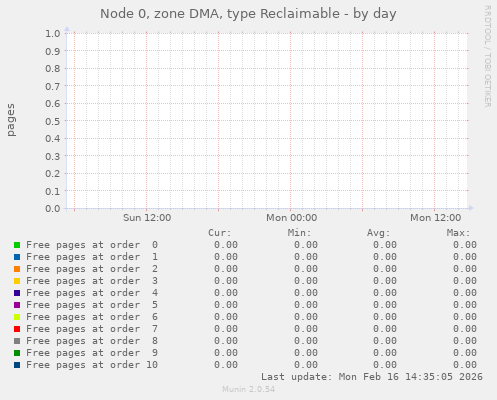Screen dimensions: 497x400
Task: Click the 'Sun 12:00' time axis label
Action: [x=147, y=218]
